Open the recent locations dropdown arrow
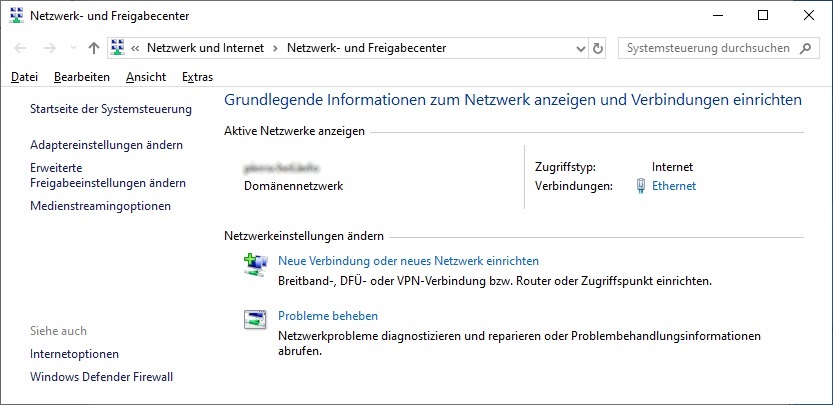 tap(73, 48)
